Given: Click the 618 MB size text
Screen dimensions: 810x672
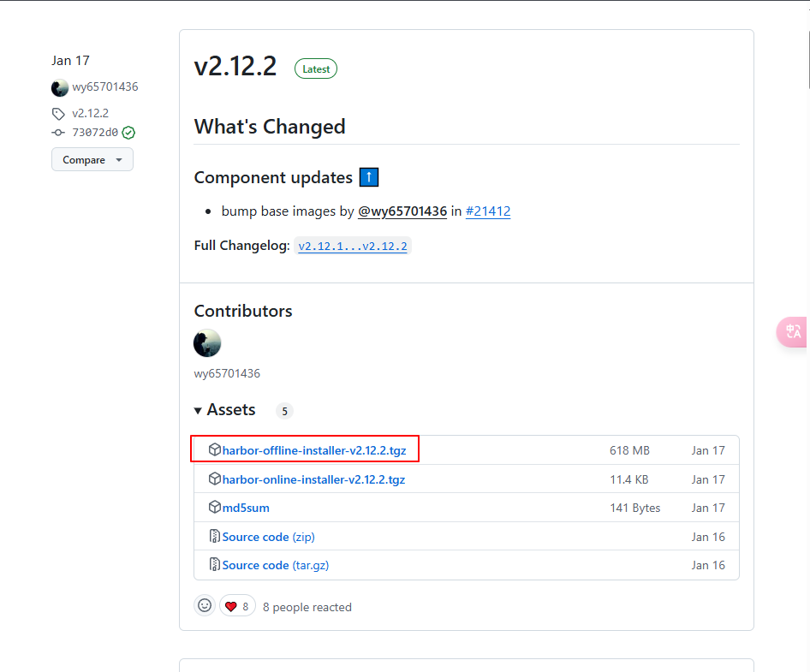Looking at the screenshot, I should tap(629, 450).
